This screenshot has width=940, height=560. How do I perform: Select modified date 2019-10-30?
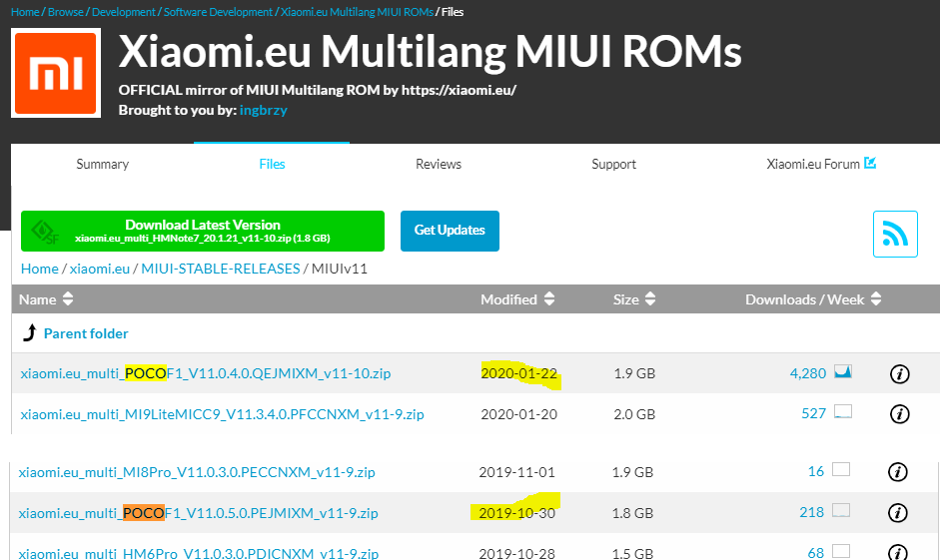516,513
